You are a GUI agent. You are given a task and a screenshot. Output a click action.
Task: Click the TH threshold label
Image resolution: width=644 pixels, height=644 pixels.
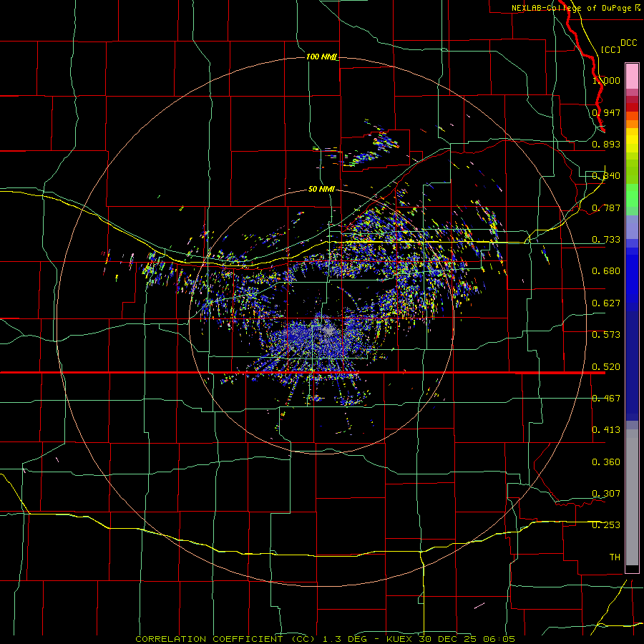point(615,557)
